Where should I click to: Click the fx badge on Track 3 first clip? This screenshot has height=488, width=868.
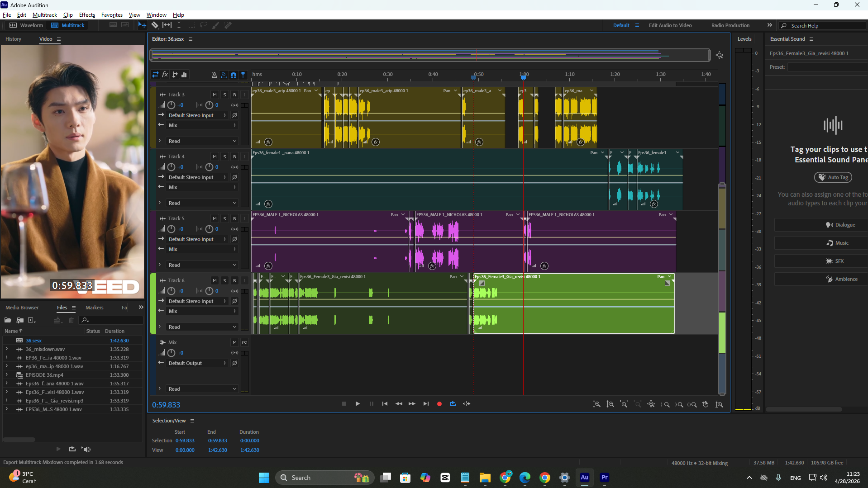click(268, 142)
